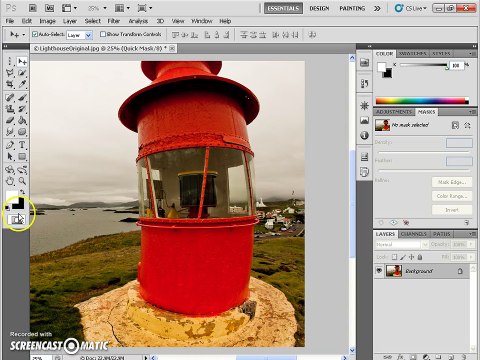Select the Hand tool
Image resolution: width=480 pixels, height=360 pixels.
[x=10, y=181]
